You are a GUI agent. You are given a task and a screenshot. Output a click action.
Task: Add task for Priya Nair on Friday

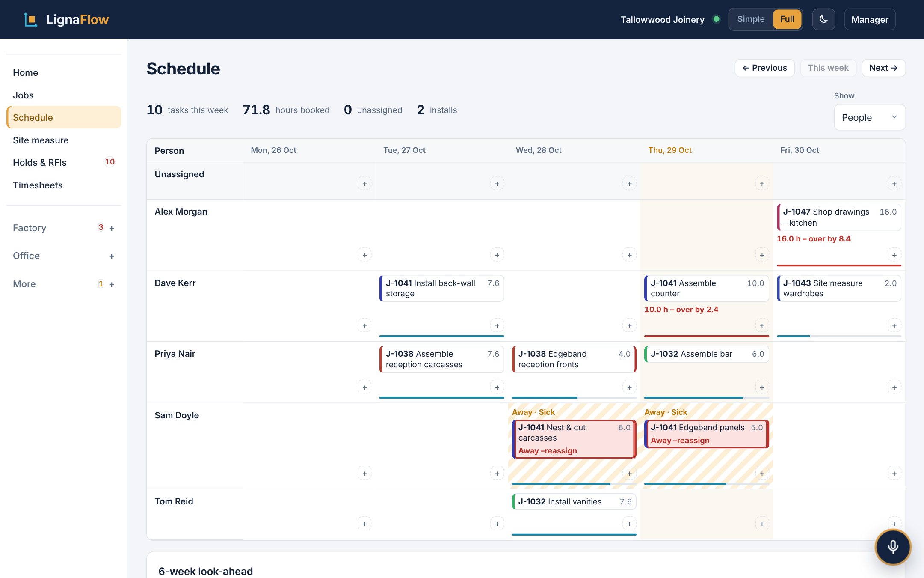(894, 387)
